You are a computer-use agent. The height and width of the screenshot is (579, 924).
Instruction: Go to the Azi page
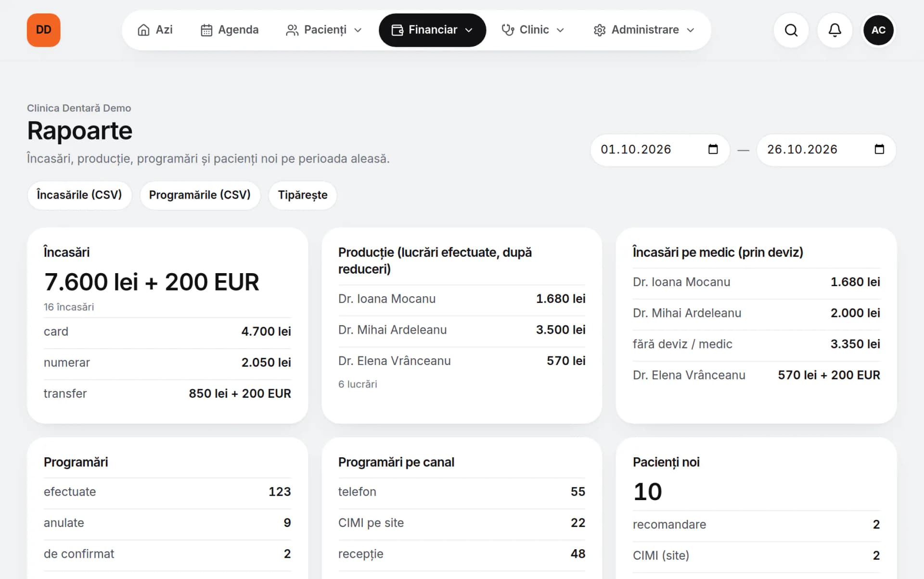155,30
